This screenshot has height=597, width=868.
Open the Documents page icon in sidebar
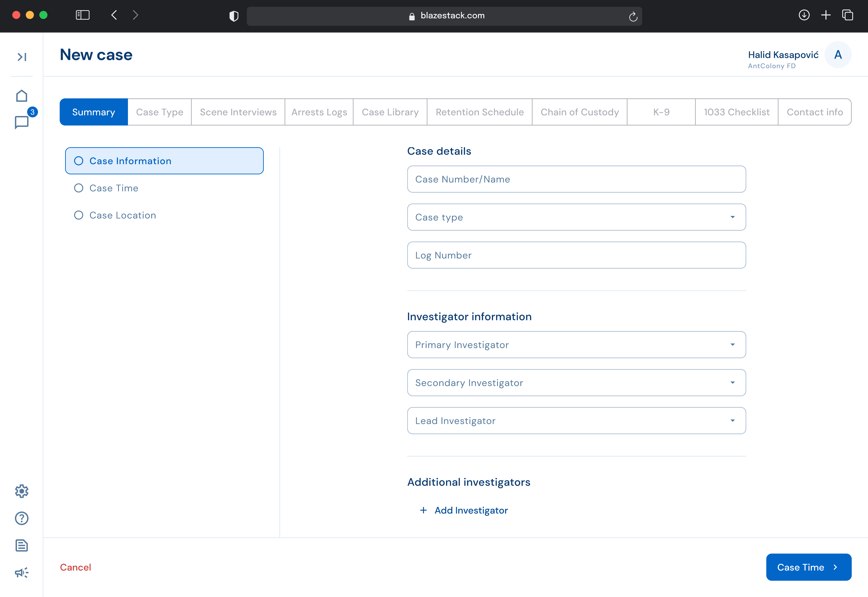click(22, 545)
